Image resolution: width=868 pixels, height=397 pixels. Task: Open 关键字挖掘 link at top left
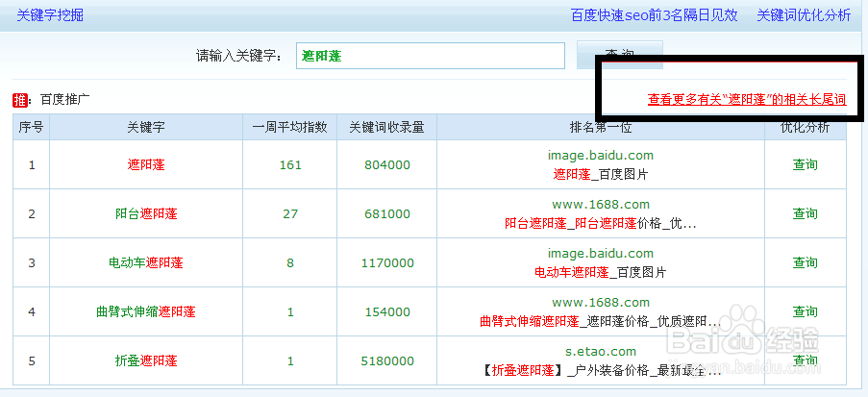point(50,15)
